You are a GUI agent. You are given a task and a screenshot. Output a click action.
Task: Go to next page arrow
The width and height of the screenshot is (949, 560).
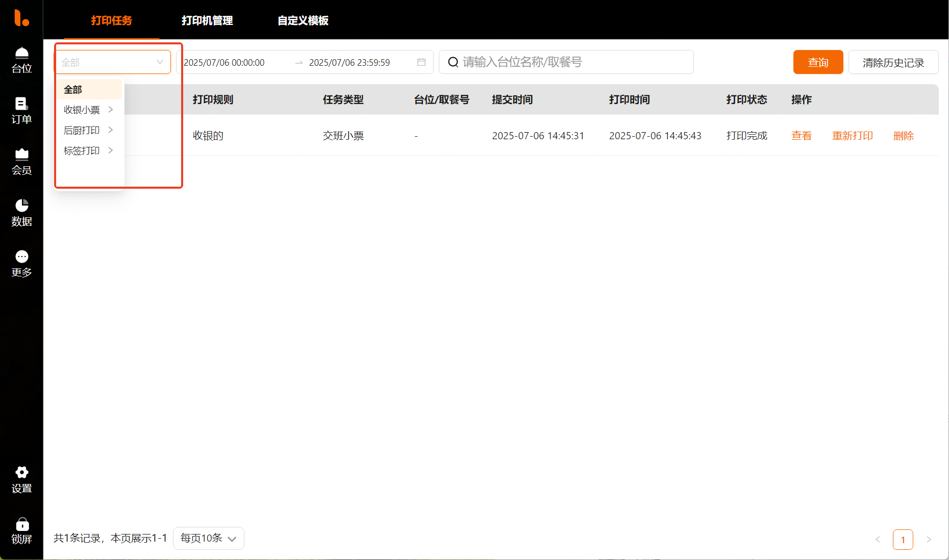pos(929,540)
